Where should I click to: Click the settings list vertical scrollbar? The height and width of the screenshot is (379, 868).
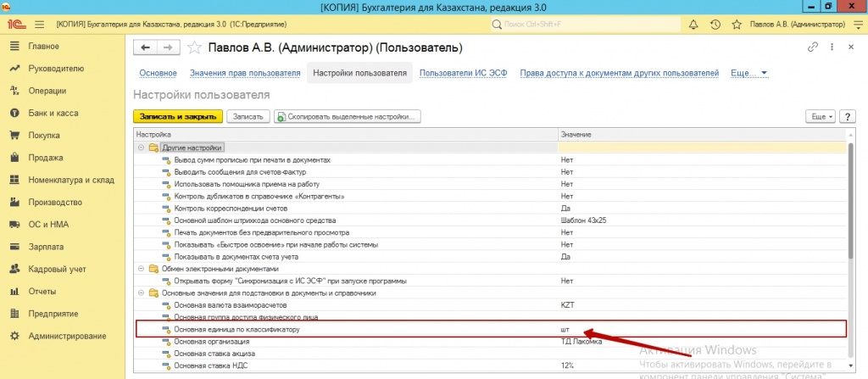[851, 203]
